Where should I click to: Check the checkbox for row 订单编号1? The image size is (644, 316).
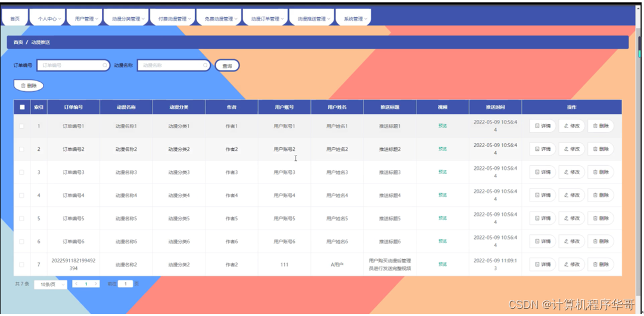click(22, 126)
